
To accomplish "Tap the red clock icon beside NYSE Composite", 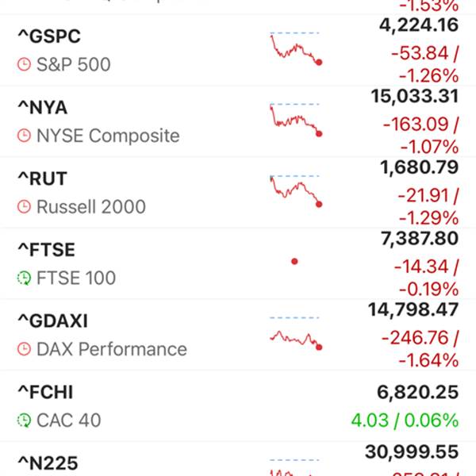I will pyautogui.click(x=24, y=136).
